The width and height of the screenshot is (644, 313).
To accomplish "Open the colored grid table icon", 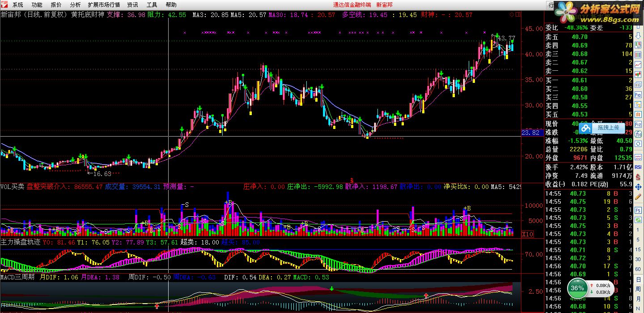I will [638, 54].
